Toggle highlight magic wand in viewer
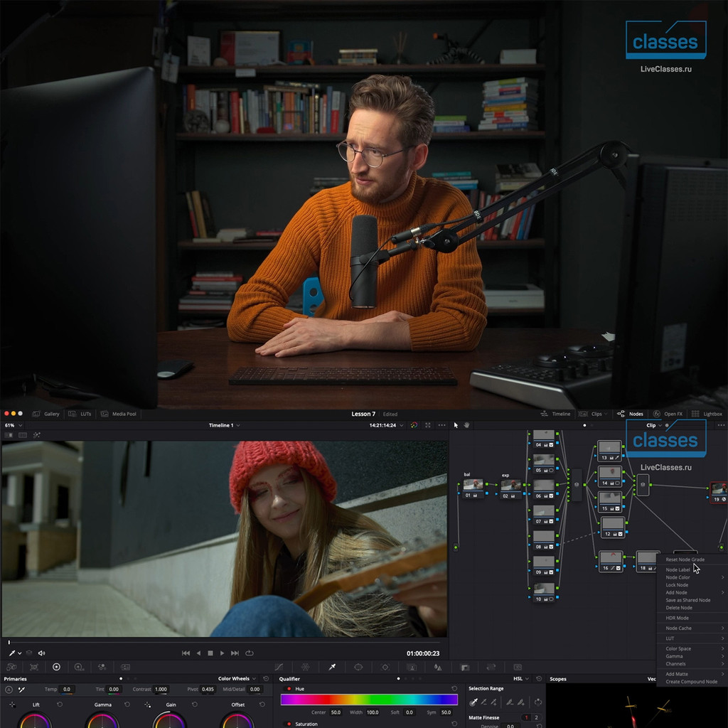The width and height of the screenshot is (728, 728). coord(37,435)
